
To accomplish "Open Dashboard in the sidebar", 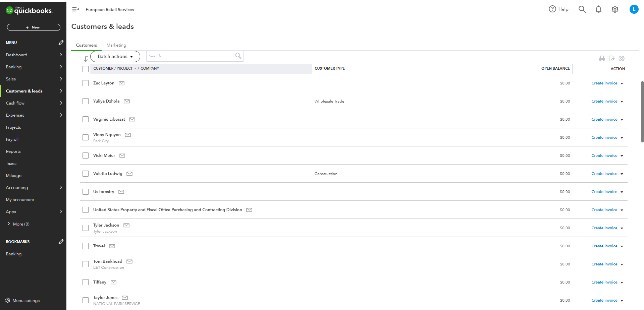I will (x=33, y=55).
